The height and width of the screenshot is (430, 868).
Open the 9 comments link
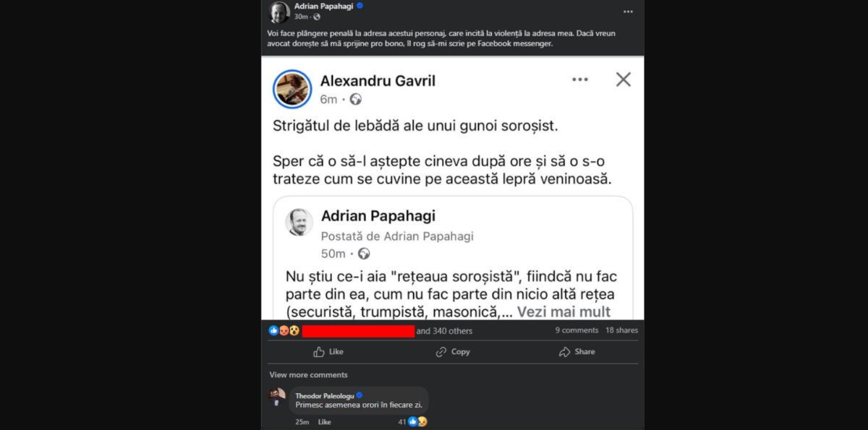576,330
